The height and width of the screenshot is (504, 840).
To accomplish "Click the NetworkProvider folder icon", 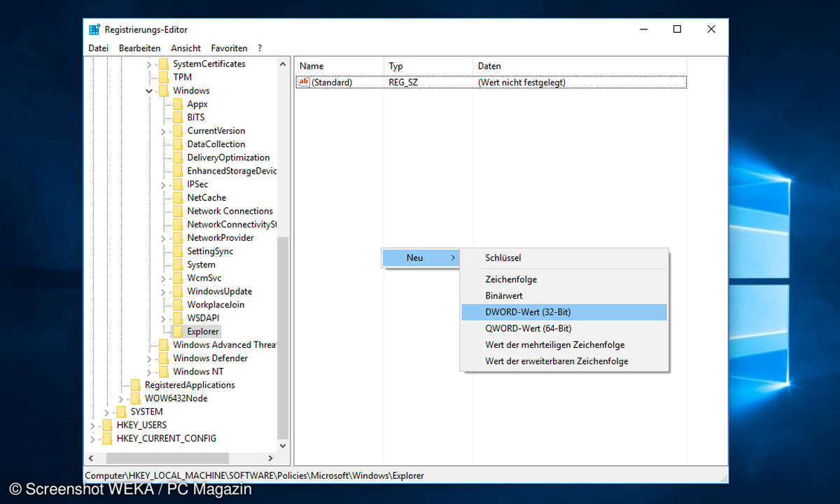I will [178, 238].
